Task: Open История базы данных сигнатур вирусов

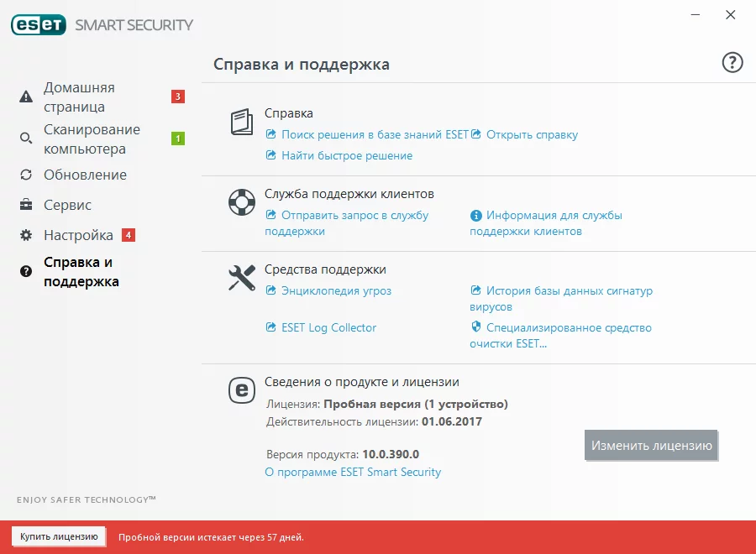Action: pos(561,299)
